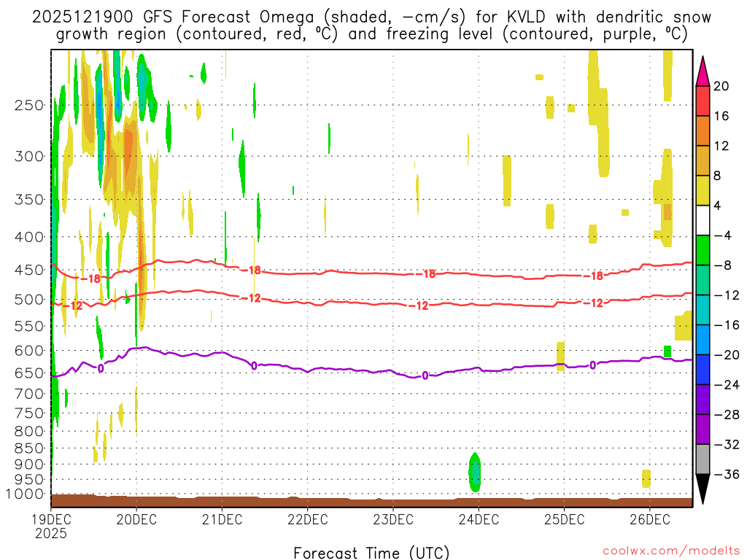The height and width of the screenshot is (560, 747).
Task: Click the 26DEC date label
Action: point(650,519)
